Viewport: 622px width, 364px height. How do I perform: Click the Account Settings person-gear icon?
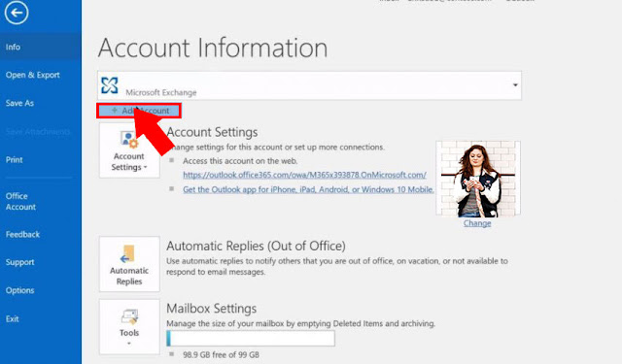(x=129, y=140)
